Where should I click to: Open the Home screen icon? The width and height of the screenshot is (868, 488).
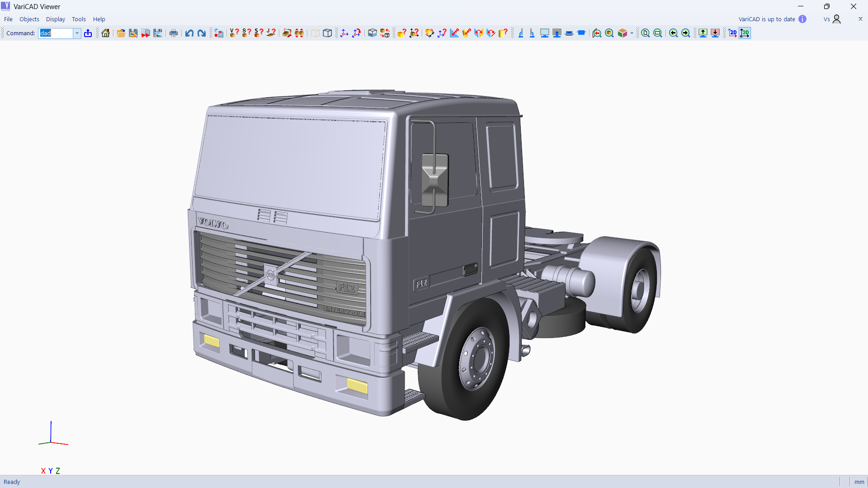tap(105, 33)
